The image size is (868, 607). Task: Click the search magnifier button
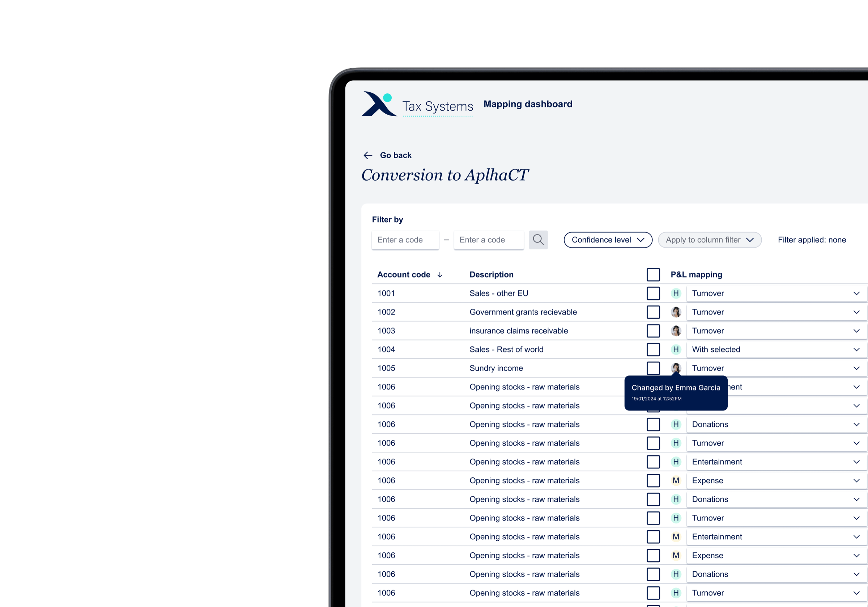tap(538, 240)
